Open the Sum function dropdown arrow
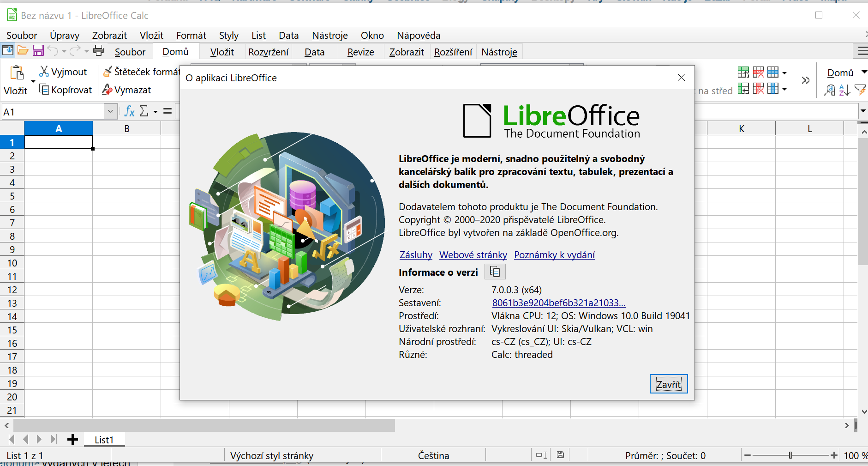Screen dimensions: 868x466 [x=156, y=112]
